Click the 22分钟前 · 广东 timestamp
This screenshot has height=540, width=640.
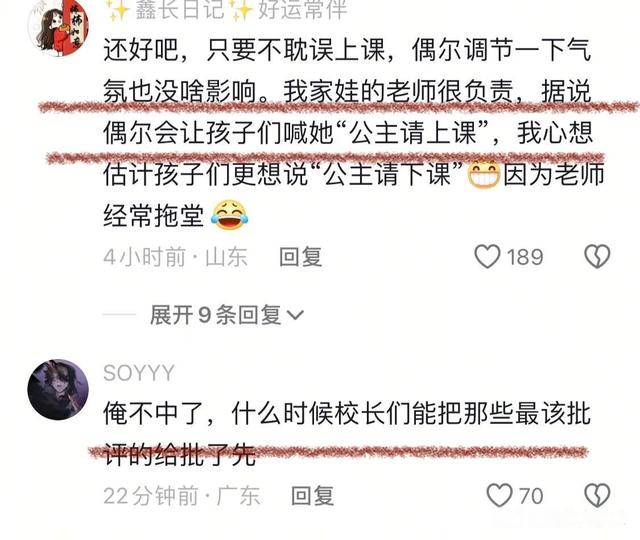coord(182,496)
